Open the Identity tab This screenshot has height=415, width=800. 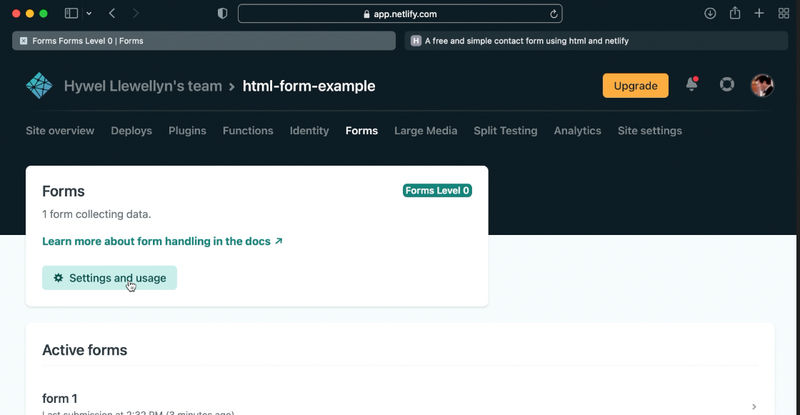tap(309, 131)
